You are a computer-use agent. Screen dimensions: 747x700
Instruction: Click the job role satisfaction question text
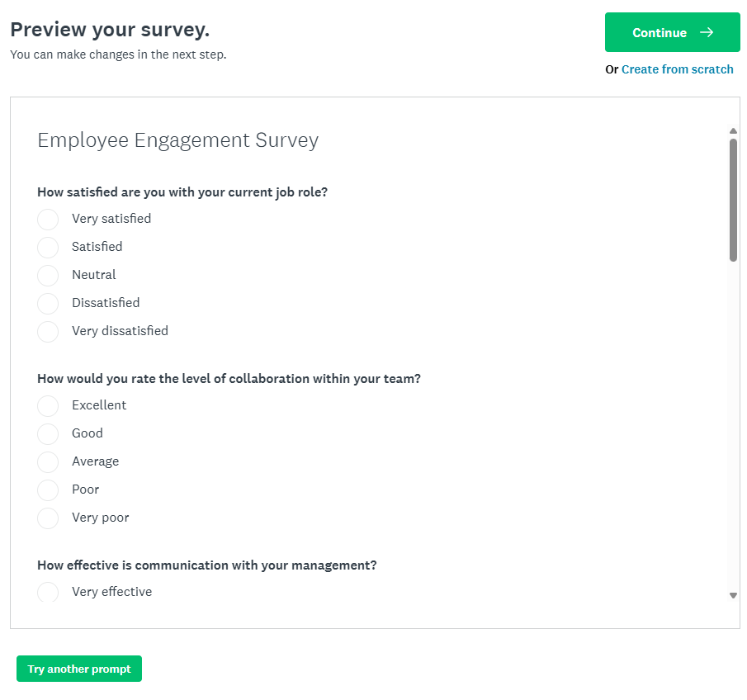pos(182,192)
